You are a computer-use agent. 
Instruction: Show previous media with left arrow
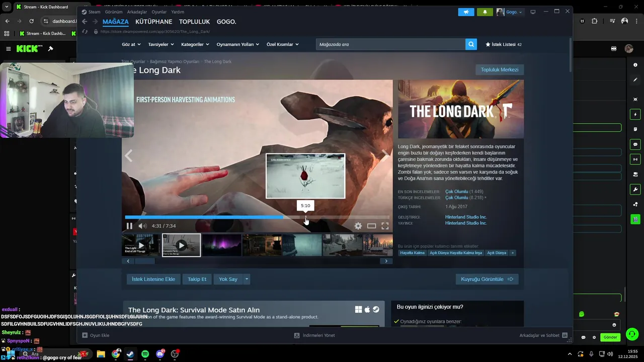point(129,155)
